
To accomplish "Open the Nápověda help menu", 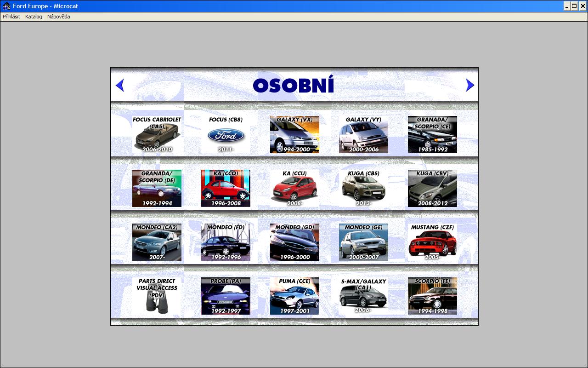I will pyautogui.click(x=58, y=17).
